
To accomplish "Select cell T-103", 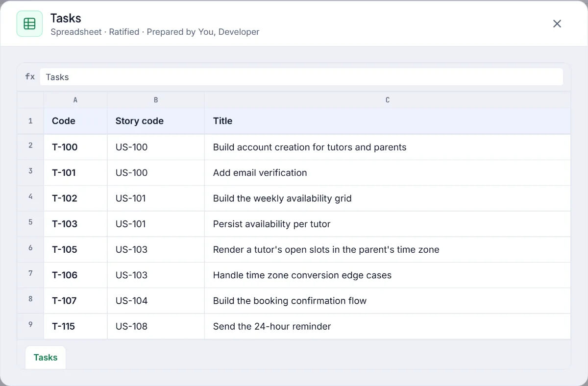I will pos(75,224).
